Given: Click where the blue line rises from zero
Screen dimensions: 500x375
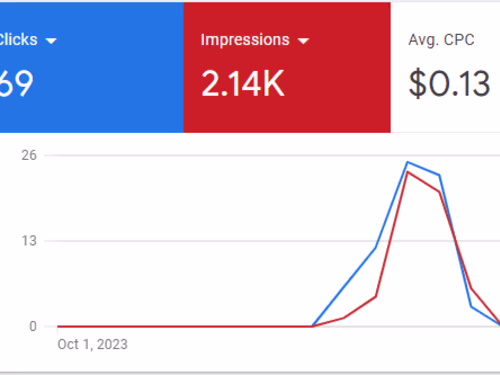Looking at the screenshot, I should 312,326.
